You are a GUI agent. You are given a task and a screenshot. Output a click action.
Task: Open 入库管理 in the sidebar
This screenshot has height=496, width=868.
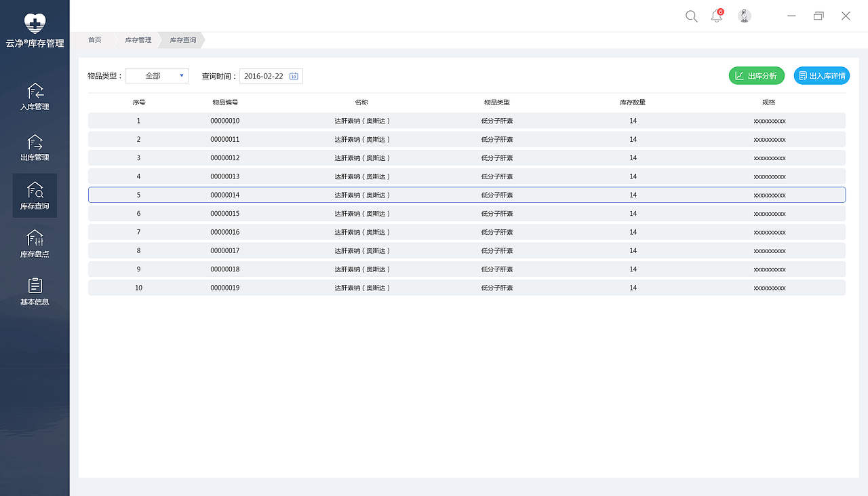[x=35, y=96]
